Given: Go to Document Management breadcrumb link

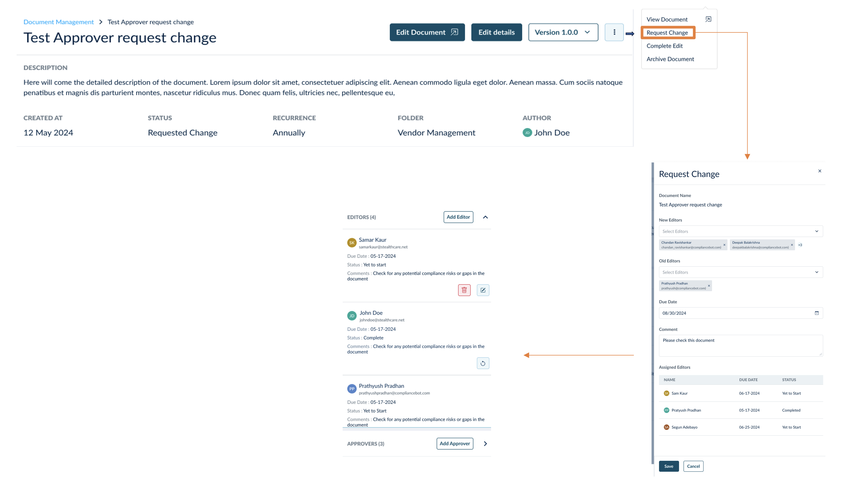Looking at the screenshot, I should (59, 22).
